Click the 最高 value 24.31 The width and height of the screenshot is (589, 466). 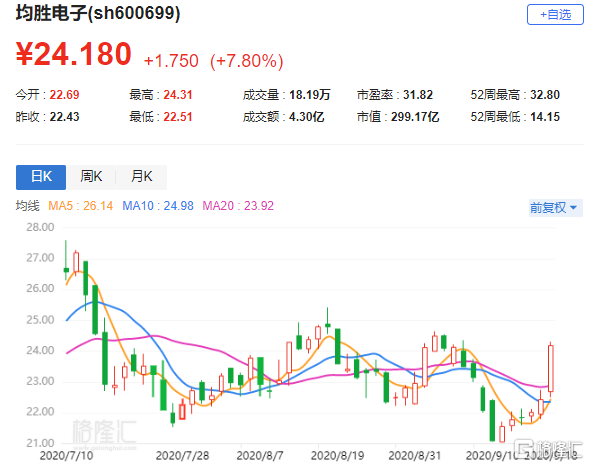pyautogui.click(x=178, y=95)
